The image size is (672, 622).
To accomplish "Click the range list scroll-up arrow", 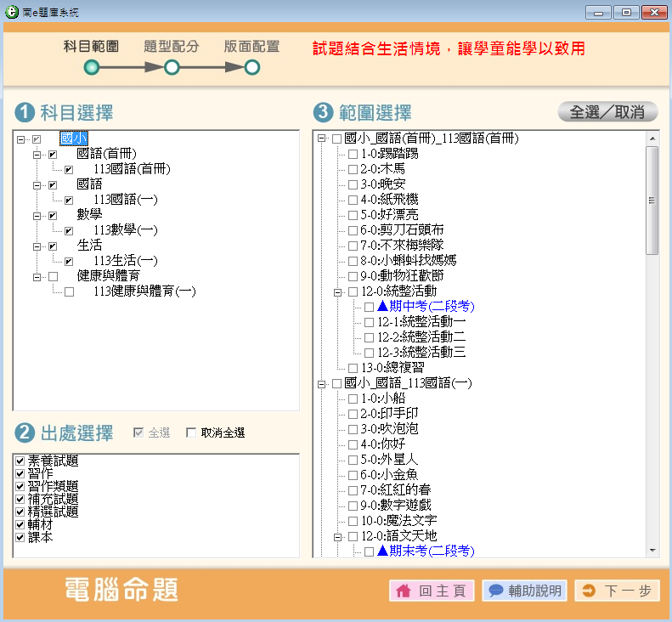I will coord(652,139).
